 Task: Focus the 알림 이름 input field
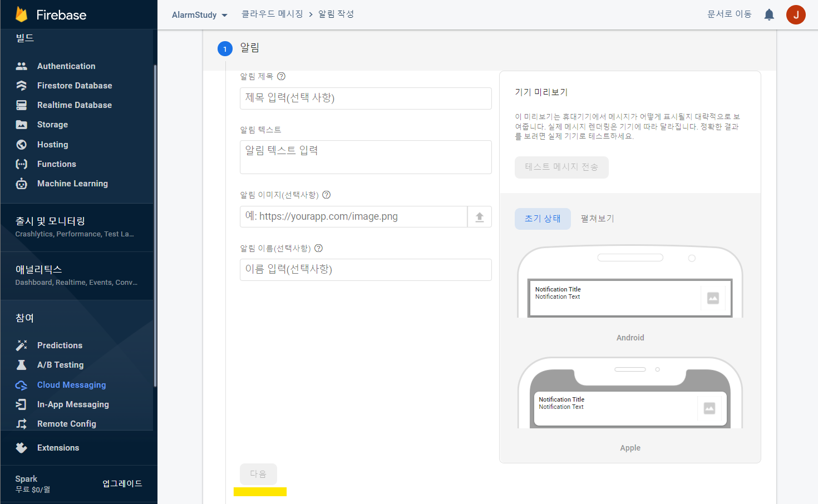366,270
